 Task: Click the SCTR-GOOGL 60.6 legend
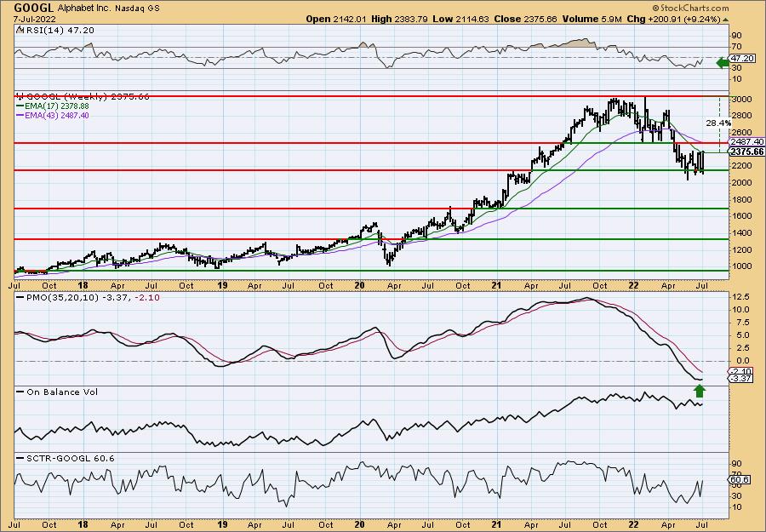(66, 458)
